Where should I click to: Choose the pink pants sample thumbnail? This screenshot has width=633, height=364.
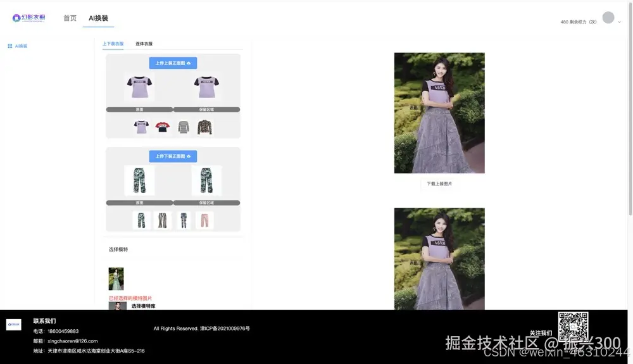[x=204, y=220]
